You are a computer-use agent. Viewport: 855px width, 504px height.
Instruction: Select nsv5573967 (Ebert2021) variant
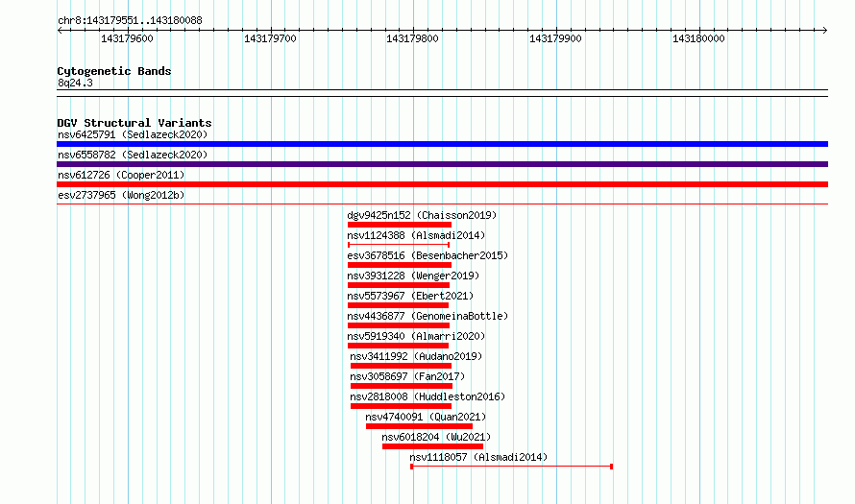(x=410, y=296)
